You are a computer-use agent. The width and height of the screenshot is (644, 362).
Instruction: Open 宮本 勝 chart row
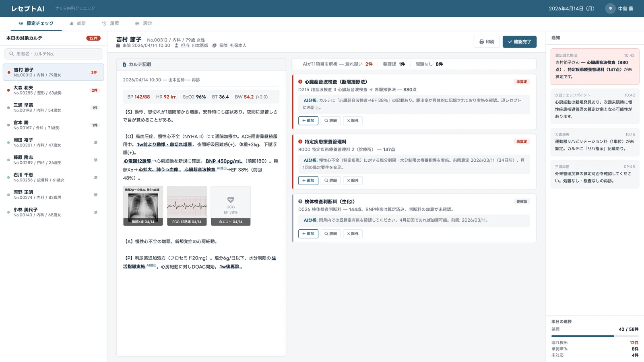(x=54, y=125)
